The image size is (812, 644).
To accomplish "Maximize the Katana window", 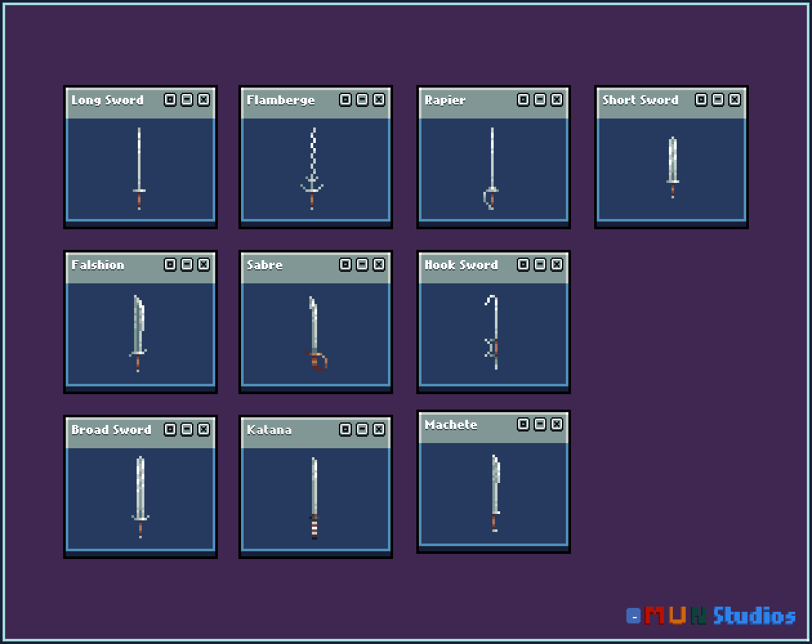I will pos(345,430).
